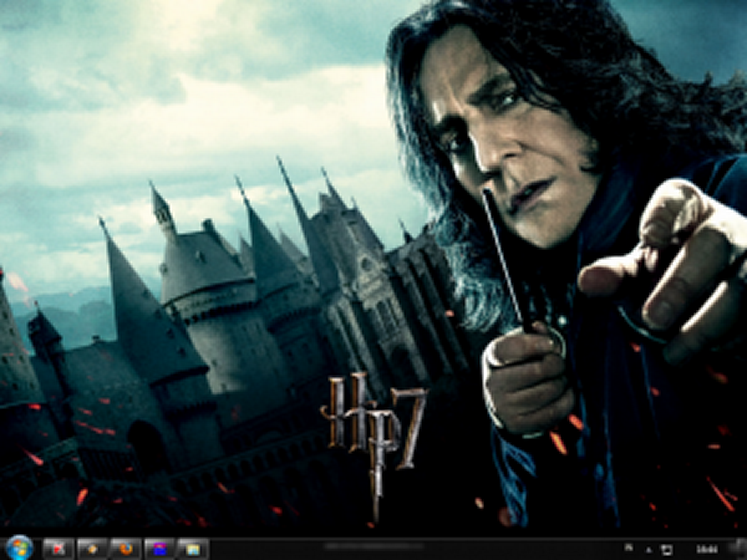Click the language indicator in the tray
The image size is (747, 560).
[x=629, y=546]
